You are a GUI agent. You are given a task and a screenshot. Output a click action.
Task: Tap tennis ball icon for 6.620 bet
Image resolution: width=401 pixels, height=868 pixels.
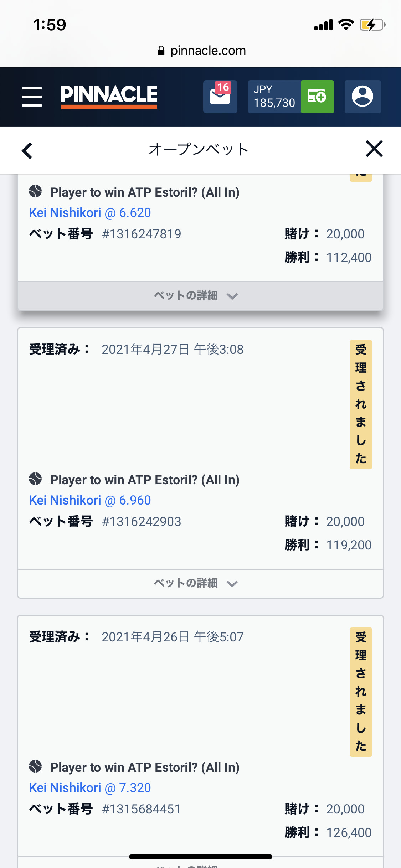pyautogui.click(x=35, y=191)
